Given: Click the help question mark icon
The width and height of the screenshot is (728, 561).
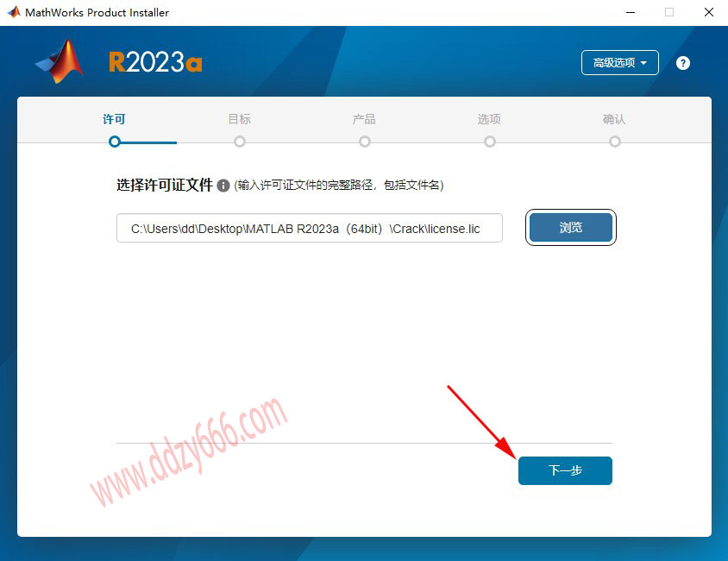Looking at the screenshot, I should click(682, 63).
